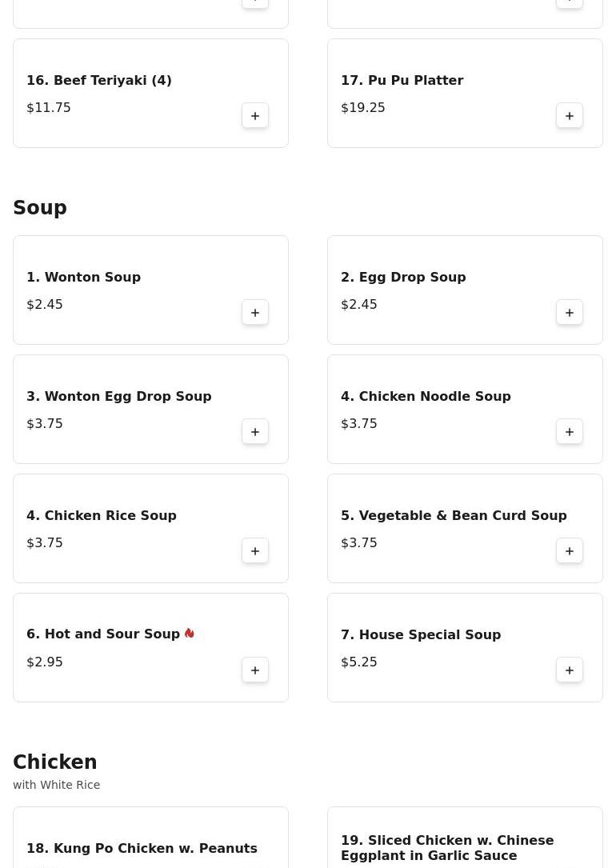Add Egg Drop Soup to order
The height and width of the screenshot is (868, 616).
570,313
